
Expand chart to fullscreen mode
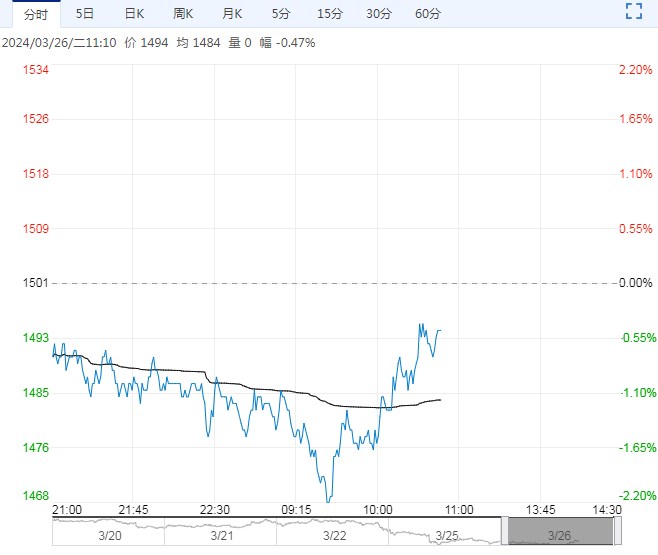tap(633, 13)
